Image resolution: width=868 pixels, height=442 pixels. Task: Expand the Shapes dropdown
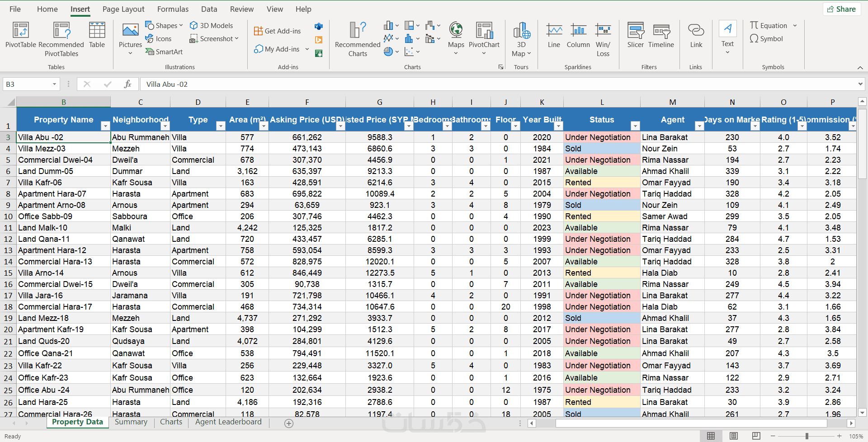pos(164,26)
